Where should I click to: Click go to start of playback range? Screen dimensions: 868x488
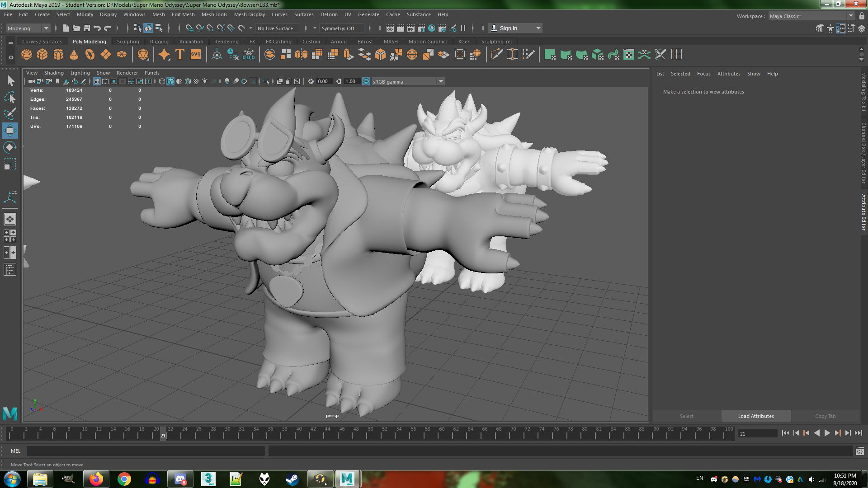tap(786, 433)
